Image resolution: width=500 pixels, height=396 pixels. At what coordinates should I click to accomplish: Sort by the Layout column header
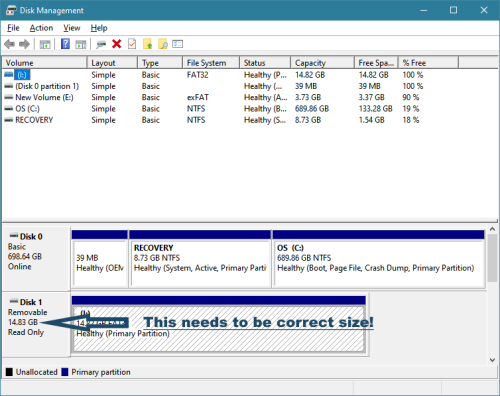pyautogui.click(x=112, y=63)
